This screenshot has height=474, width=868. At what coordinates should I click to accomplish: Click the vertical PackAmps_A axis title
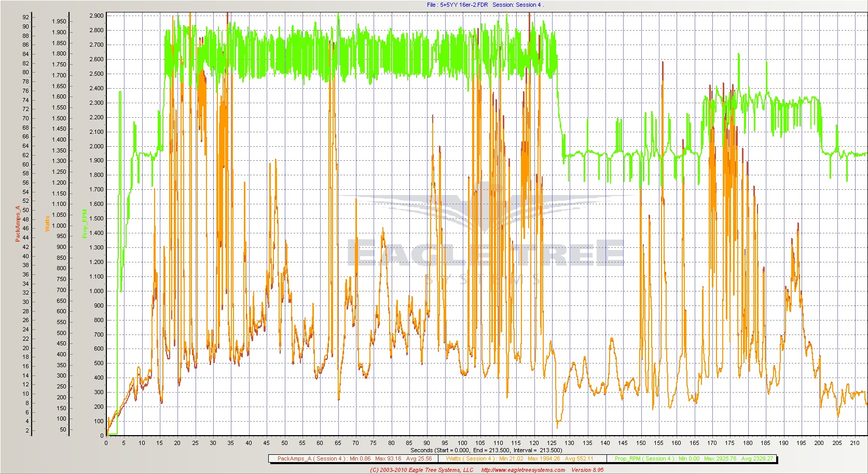click(18, 224)
